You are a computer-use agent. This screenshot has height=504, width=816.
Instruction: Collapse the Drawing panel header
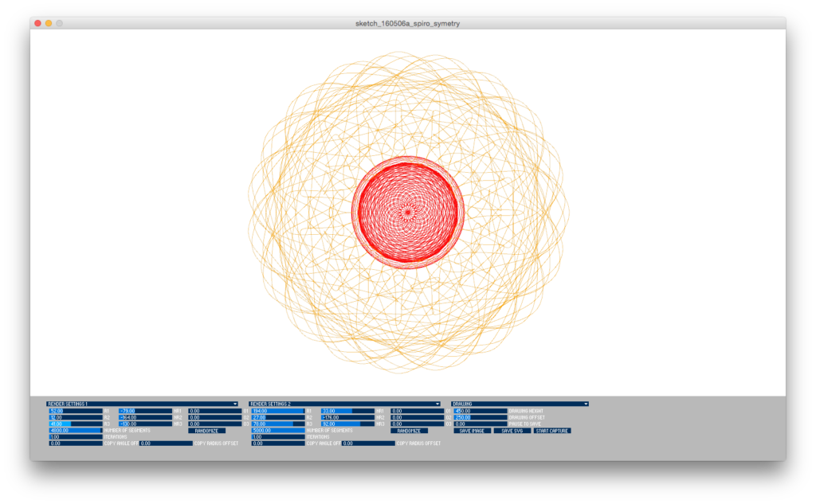pos(520,404)
